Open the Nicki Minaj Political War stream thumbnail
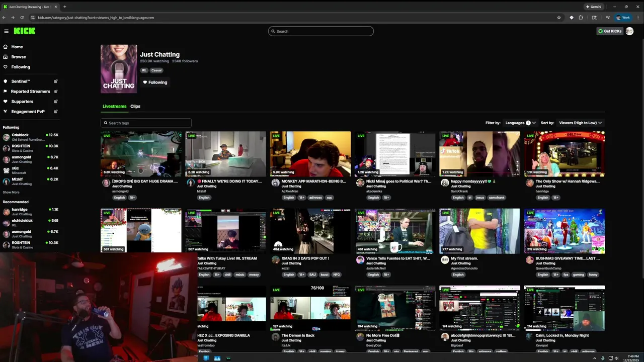Viewport: 644px width, 362px height. (395, 154)
